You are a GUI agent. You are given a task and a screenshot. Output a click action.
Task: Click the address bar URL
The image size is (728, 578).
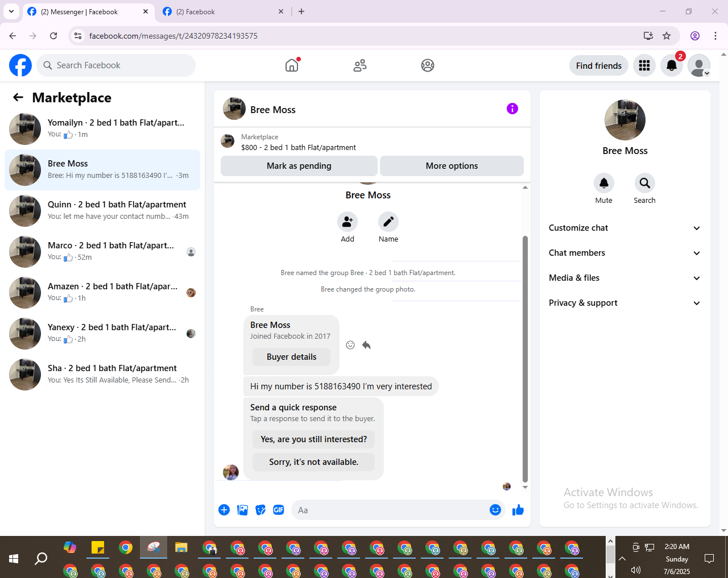point(173,36)
